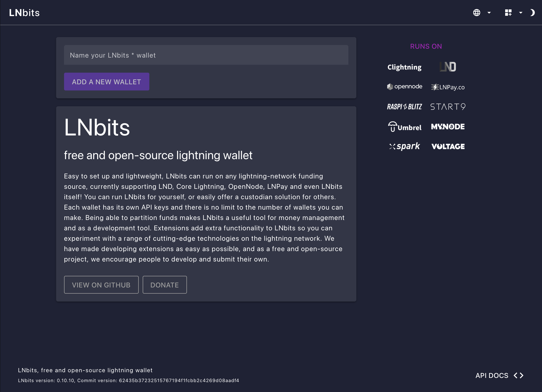
Task: Click the VIEW ON GITHUB button
Action: point(101,285)
